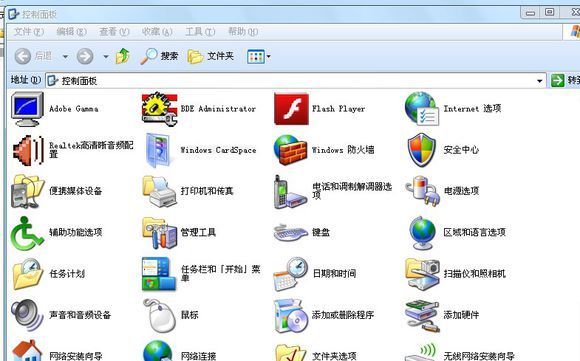Open the views dropdown button
The height and width of the screenshot is (361, 580).
[x=259, y=57]
